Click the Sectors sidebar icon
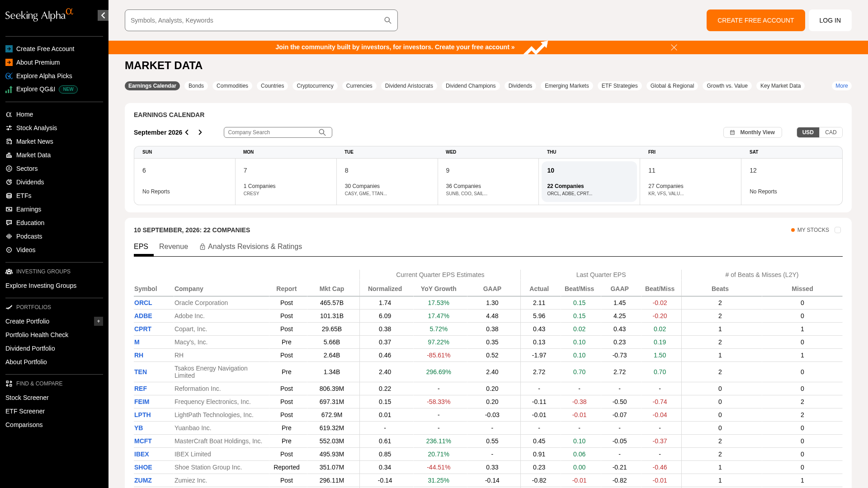The image size is (868, 488). pyautogui.click(x=9, y=169)
